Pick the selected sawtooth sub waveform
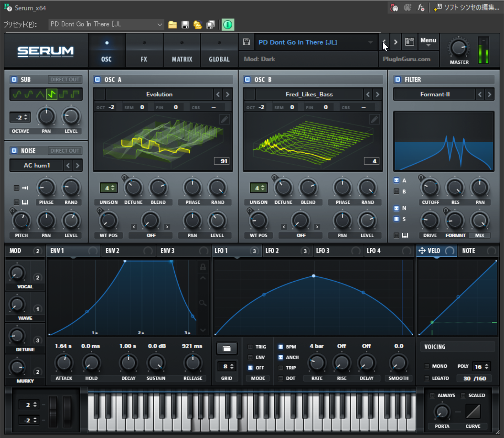The width and height of the screenshot is (504, 438). pos(51,95)
